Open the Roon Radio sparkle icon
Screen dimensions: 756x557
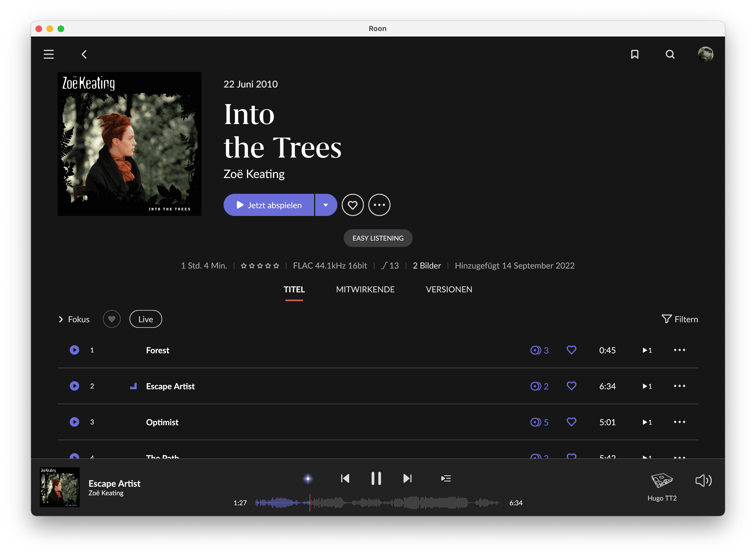308,478
